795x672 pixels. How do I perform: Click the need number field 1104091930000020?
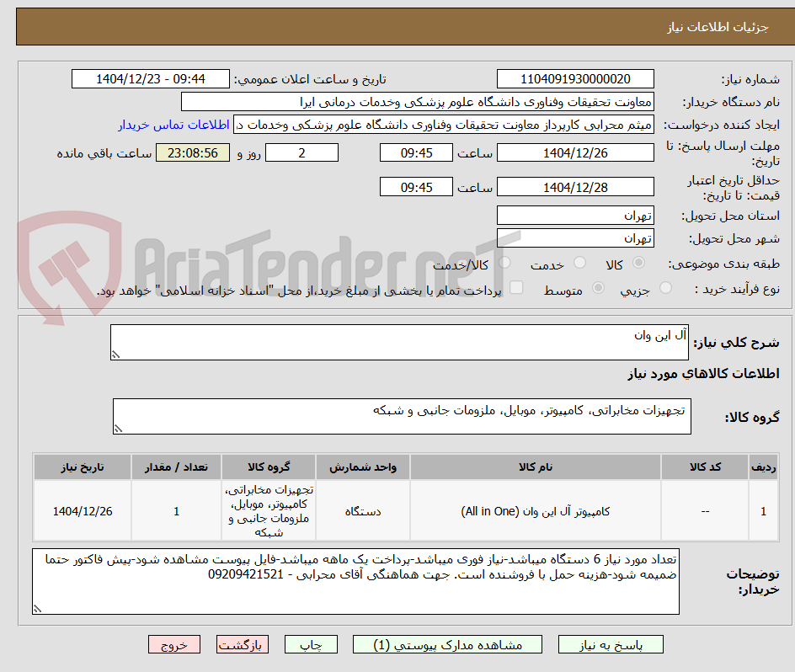[575, 79]
